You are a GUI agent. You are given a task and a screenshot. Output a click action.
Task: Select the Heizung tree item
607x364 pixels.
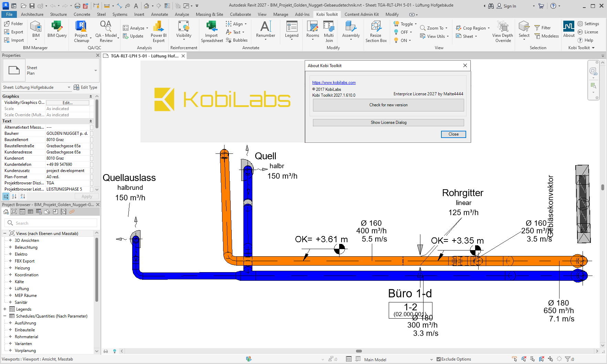click(x=22, y=268)
